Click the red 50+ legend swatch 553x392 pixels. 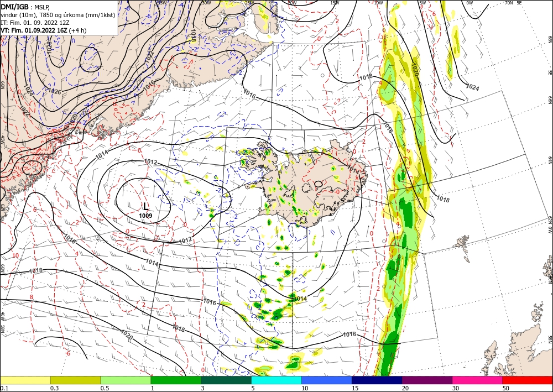click(528, 380)
